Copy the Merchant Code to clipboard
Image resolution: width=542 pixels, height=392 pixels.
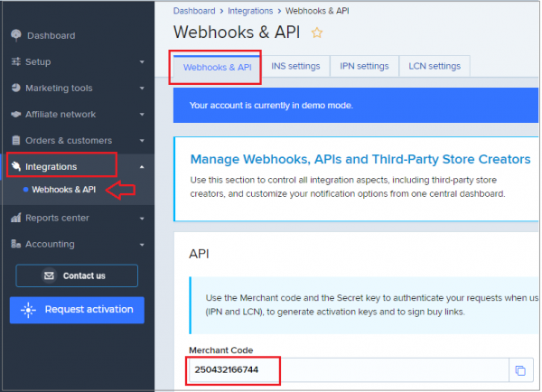pyautogui.click(x=519, y=370)
